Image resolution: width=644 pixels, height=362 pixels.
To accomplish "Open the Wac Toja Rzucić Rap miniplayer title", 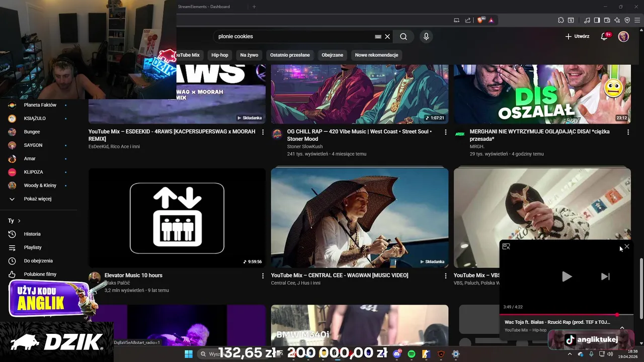I will pyautogui.click(x=557, y=322).
